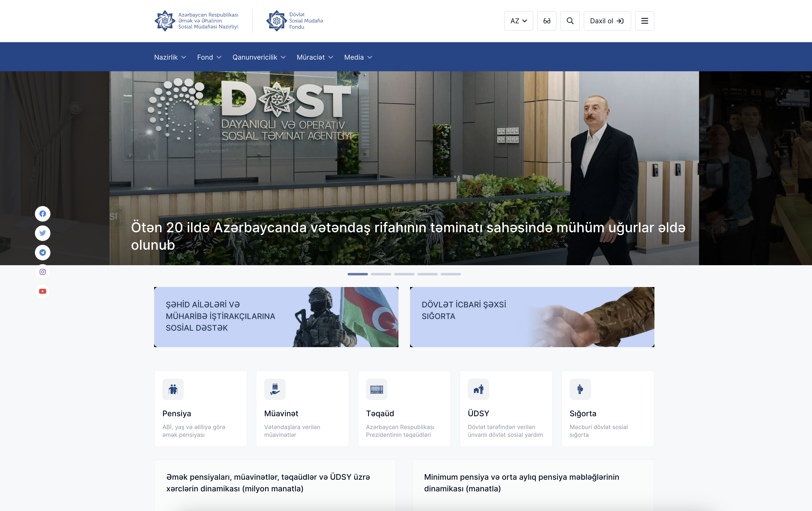Image resolution: width=812 pixels, height=511 pixels.
Task: Open the Dövlət icbari şəxsi sığorta banner
Action: 532,317
